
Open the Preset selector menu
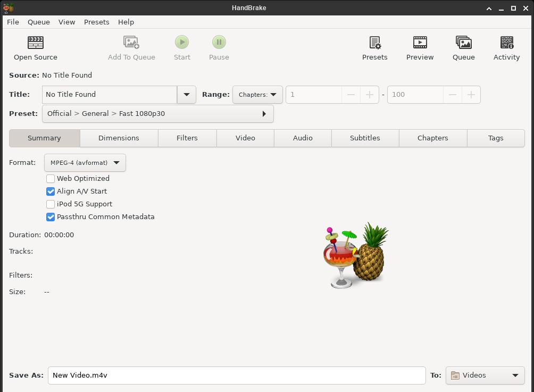pos(157,114)
